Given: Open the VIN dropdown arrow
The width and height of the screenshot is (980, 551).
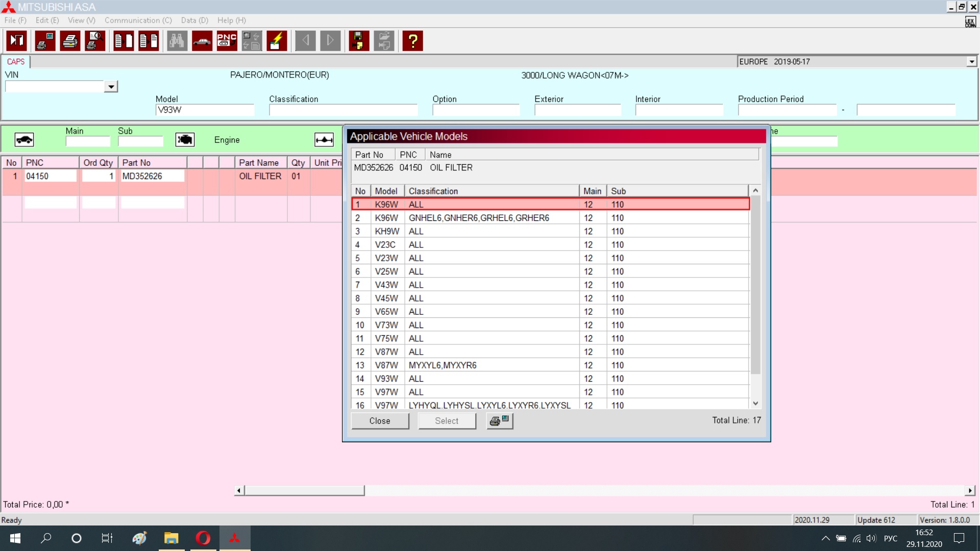Looking at the screenshot, I should pyautogui.click(x=111, y=87).
